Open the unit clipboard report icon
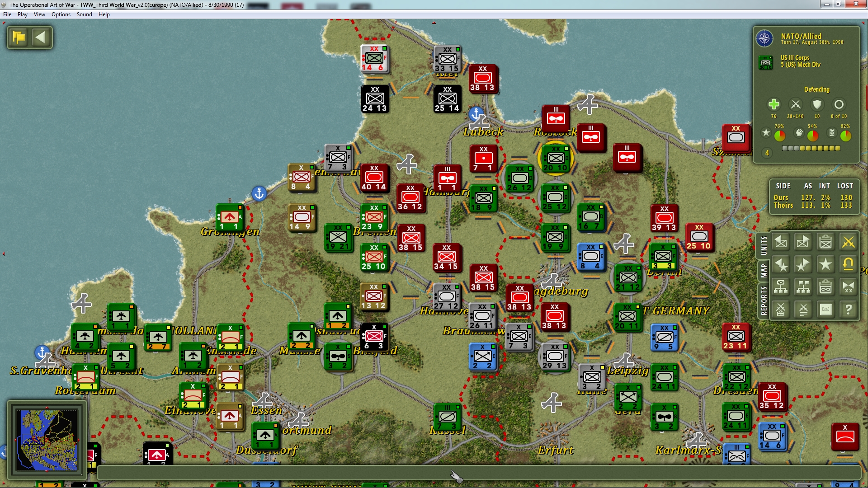 (826, 242)
